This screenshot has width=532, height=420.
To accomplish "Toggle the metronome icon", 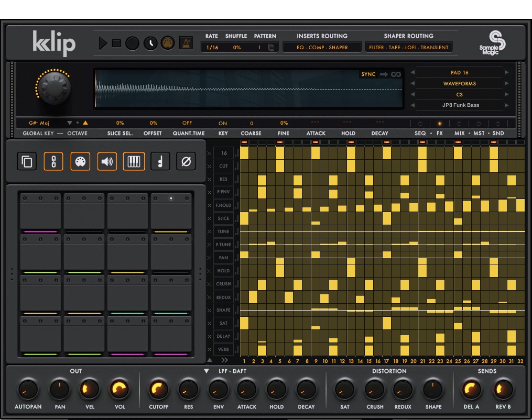I will coord(186,43).
